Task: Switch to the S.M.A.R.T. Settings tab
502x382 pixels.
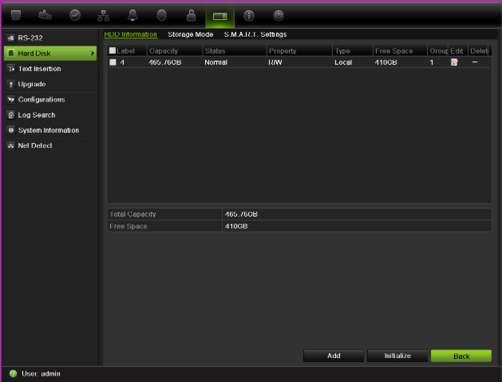Action: 255,35
